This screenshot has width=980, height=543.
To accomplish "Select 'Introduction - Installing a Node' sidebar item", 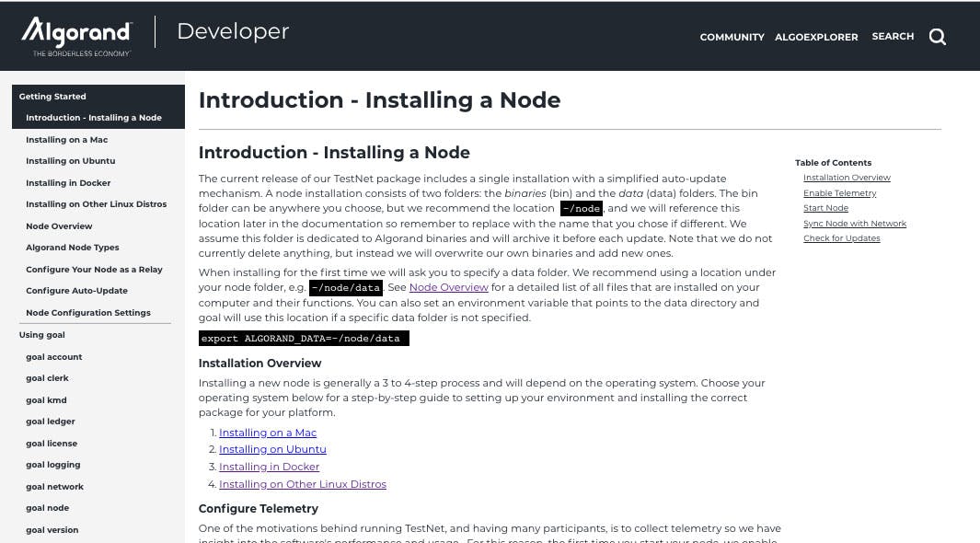I will point(94,118).
